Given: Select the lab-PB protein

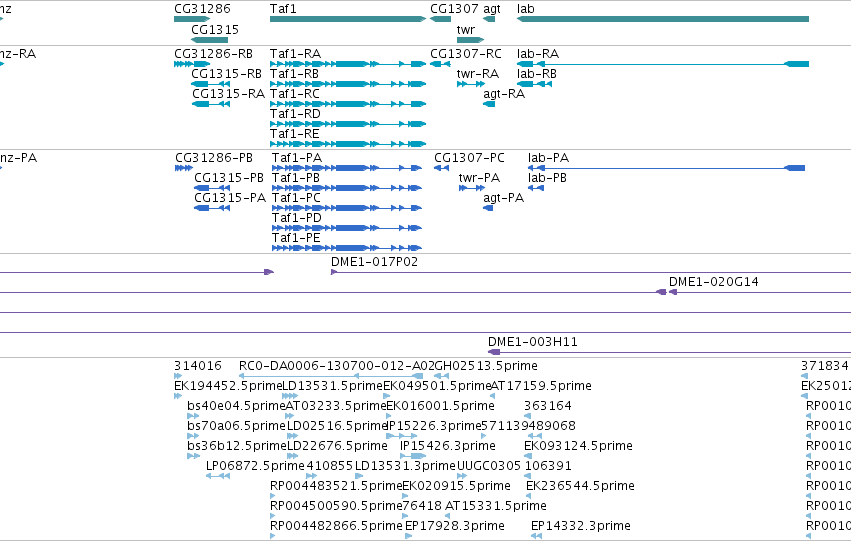Looking at the screenshot, I should click(x=536, y=188).
